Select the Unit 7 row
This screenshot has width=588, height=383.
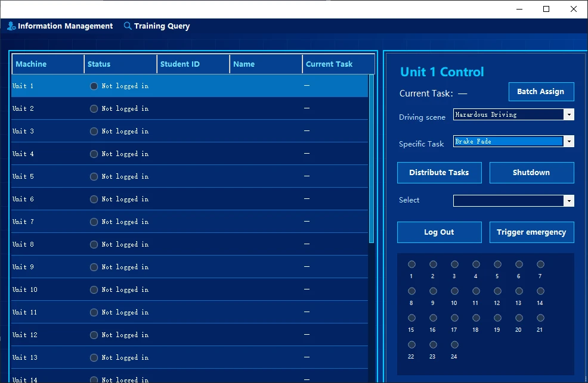(x=190, y=222)
